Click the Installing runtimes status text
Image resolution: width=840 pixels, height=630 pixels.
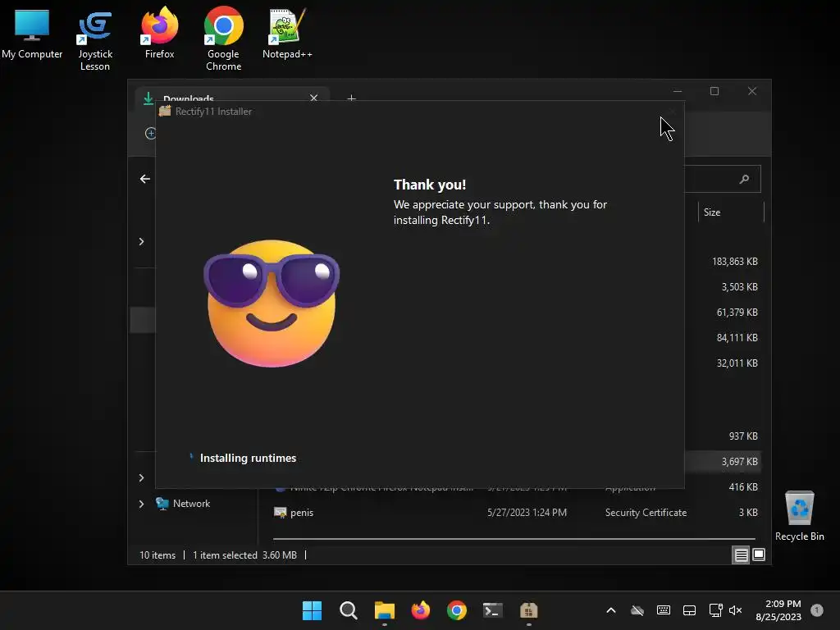tap(248, 458)
